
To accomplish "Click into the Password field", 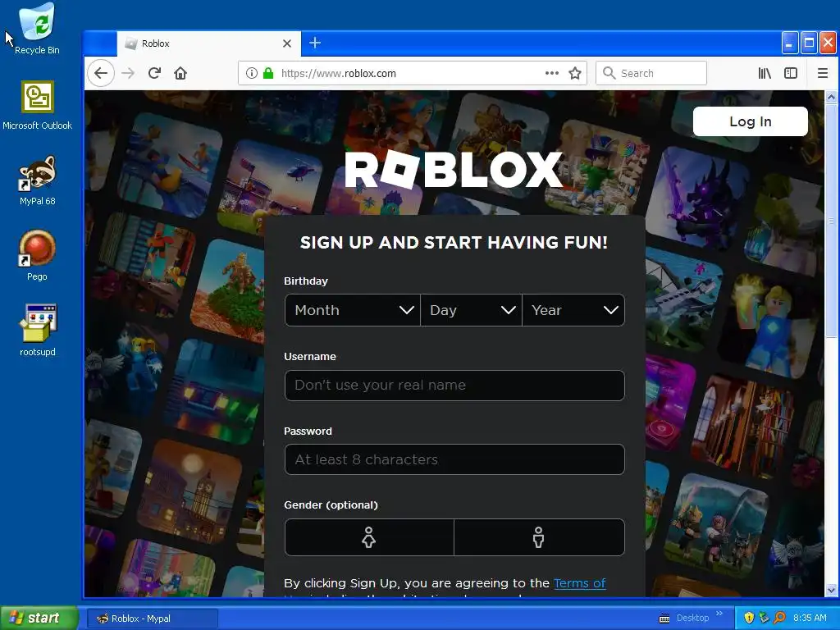I will click(454, 459).
